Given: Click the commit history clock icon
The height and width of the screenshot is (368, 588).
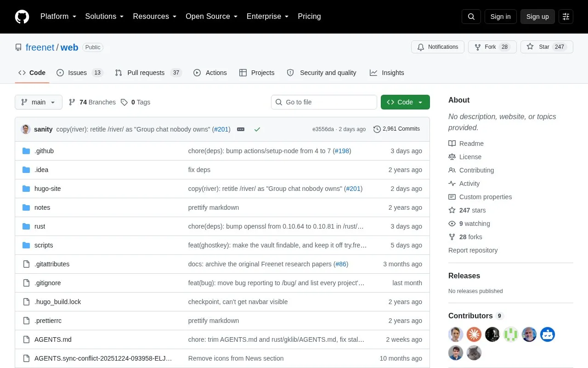Looking at the screenshot, I should tap(377, 129).
